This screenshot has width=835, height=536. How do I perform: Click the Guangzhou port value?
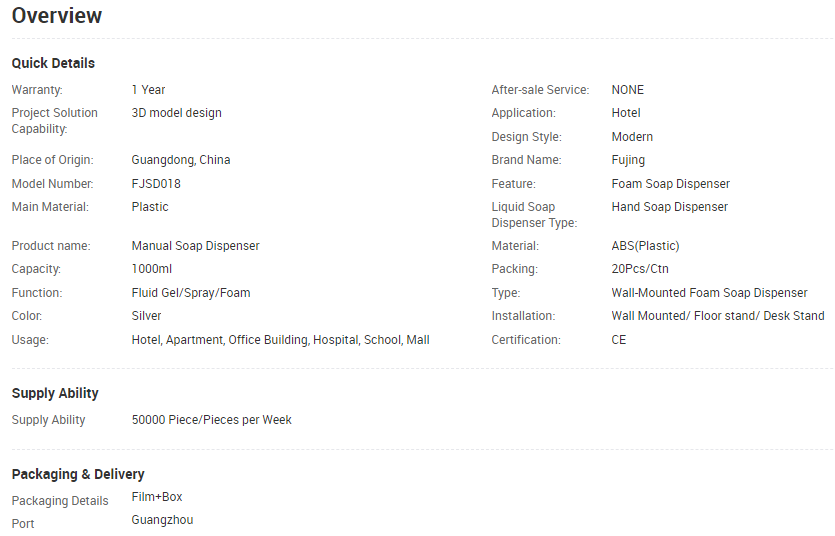[162, 520]
